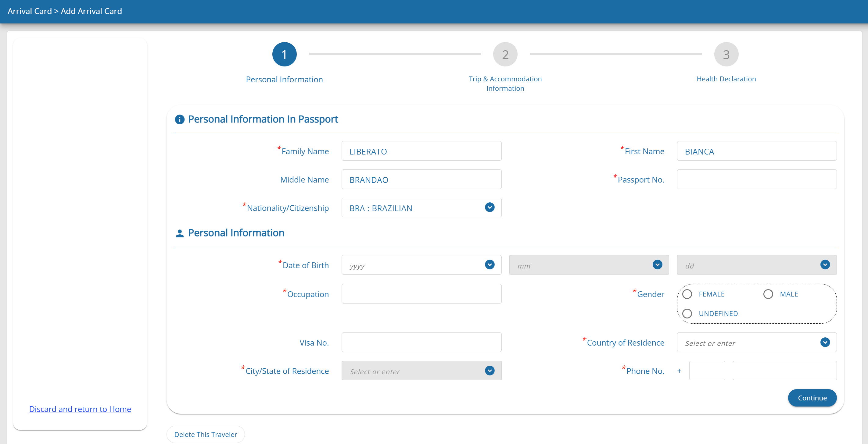Screen dimensions: 868x444
Task: Select the UNDEFINED gender radio button
Action: [687, 314]
